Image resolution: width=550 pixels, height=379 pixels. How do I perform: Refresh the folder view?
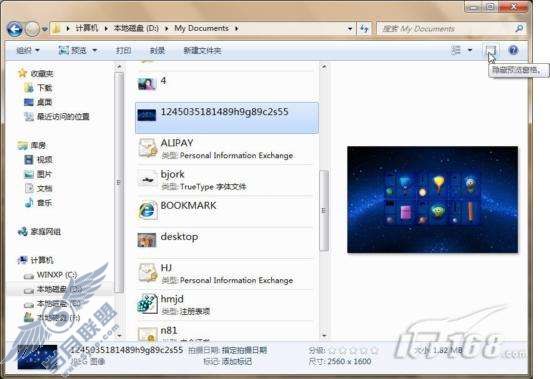[364, 29]
